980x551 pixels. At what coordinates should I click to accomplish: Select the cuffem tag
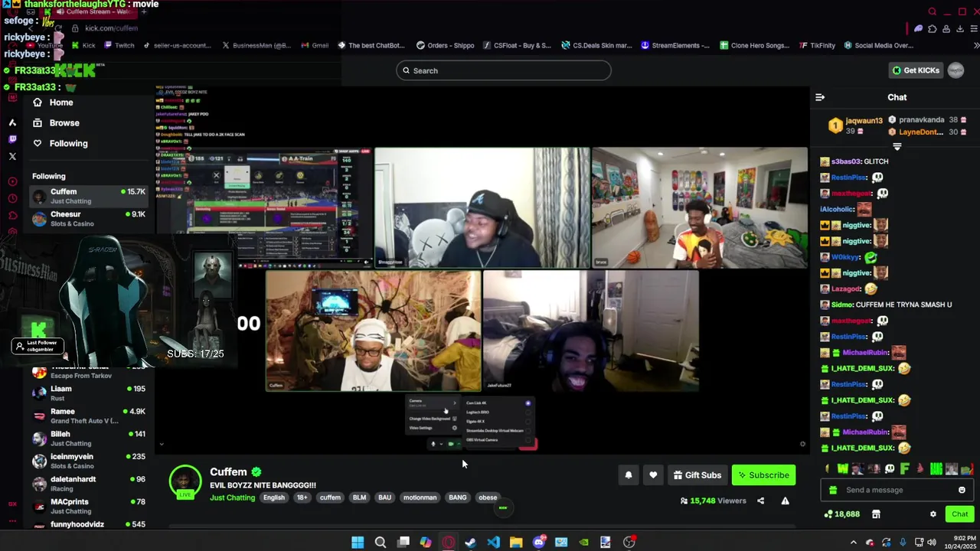point(330,497)
